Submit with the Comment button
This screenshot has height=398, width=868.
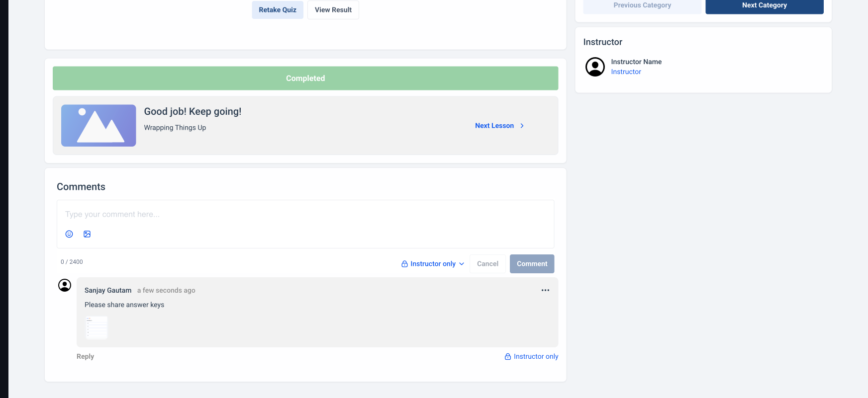532,264
